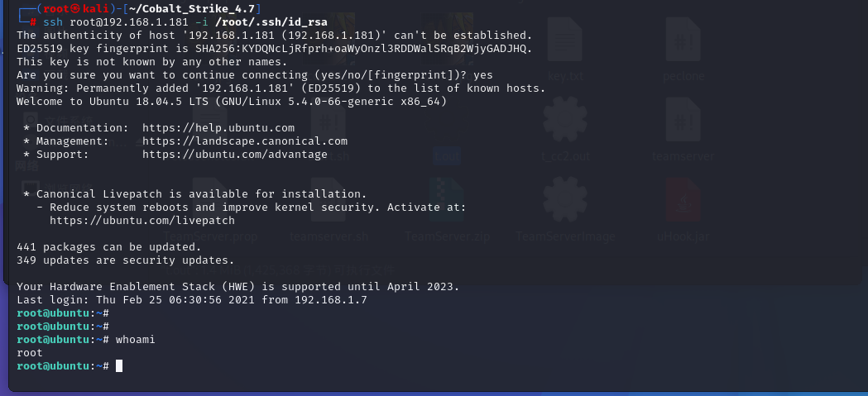Click the root@kali prompt text on the top line
Screen dimensions: 868x396
tap(76, 9)
